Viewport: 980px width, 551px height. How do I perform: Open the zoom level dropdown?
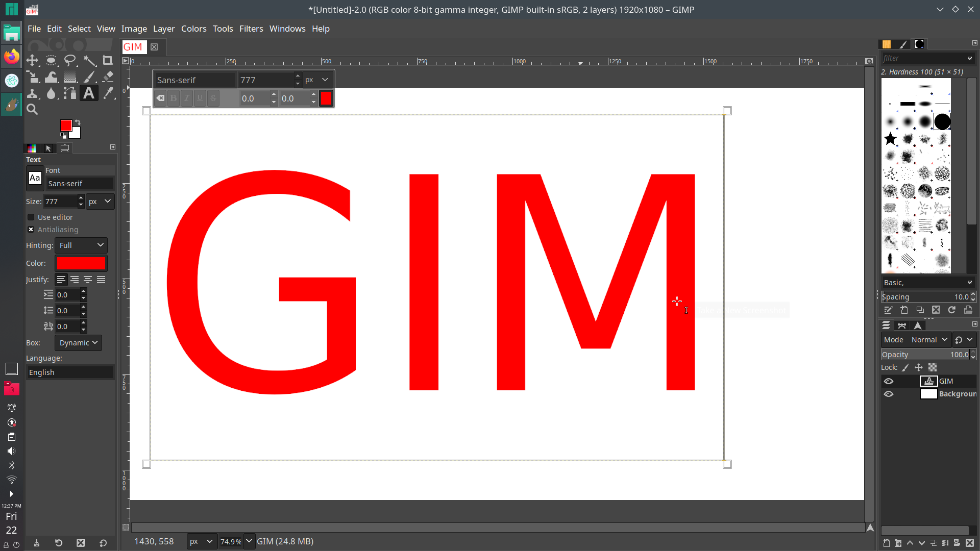tap(249, 542)
